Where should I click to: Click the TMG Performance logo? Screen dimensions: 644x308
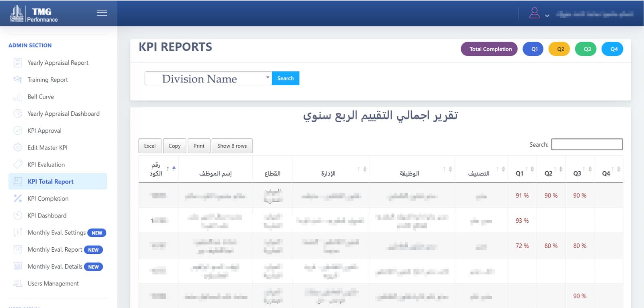pos(34,14)
